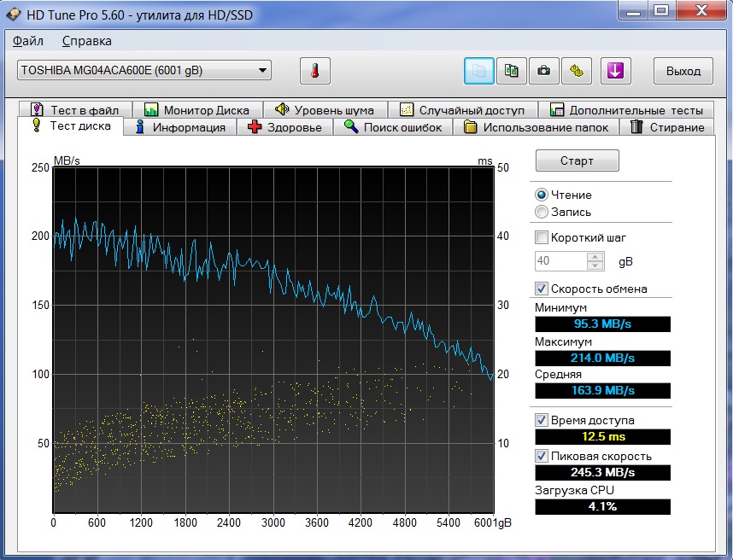Image resolution: width=733 pixels, height=560 pixels.
Task: Click the copy screenshot to clipboard icon
Action: click(512, 71)
